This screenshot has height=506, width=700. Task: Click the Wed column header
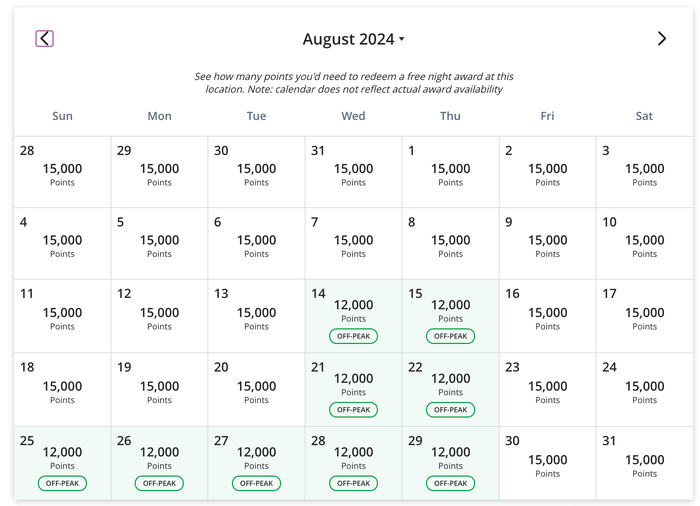354,116
